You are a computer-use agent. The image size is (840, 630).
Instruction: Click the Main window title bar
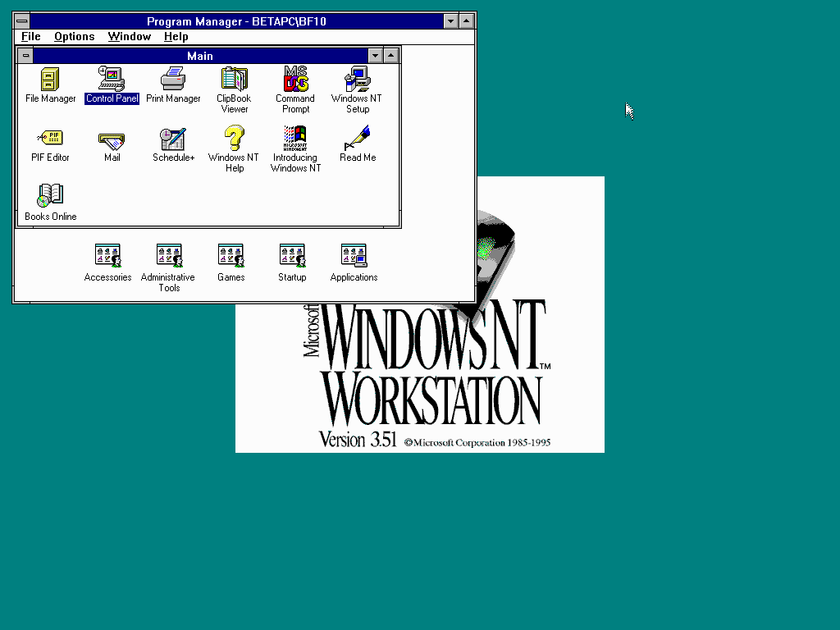coord(199,56)
